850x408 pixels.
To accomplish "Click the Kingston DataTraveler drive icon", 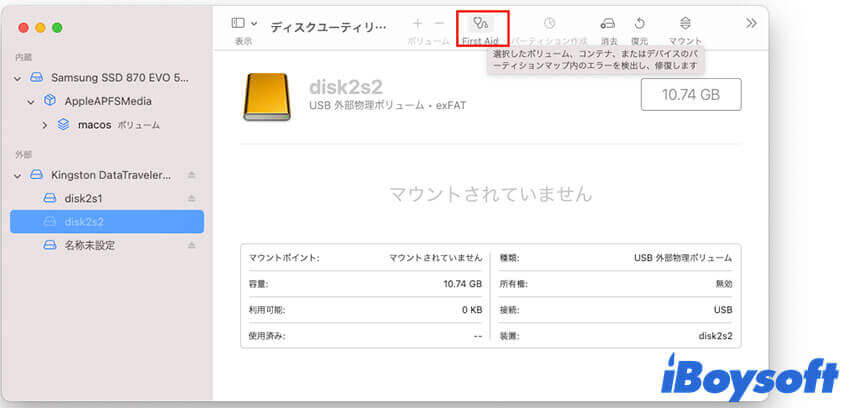I will coord(36,175).
